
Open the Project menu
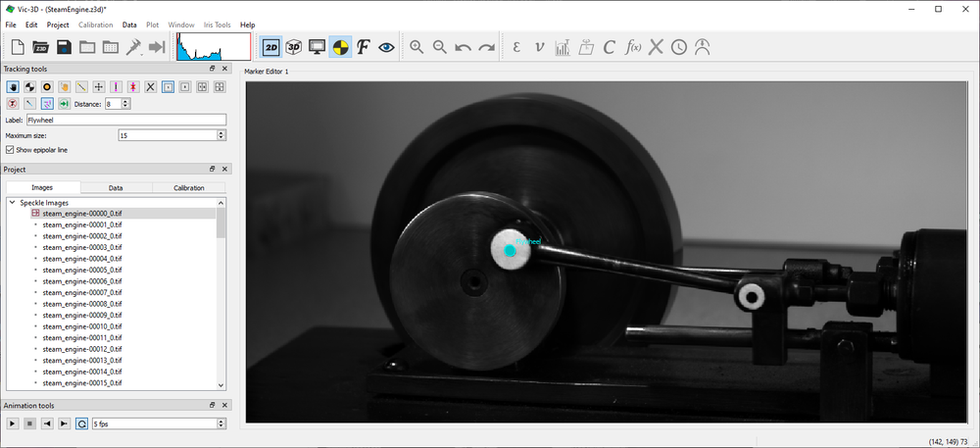point(58,25)
